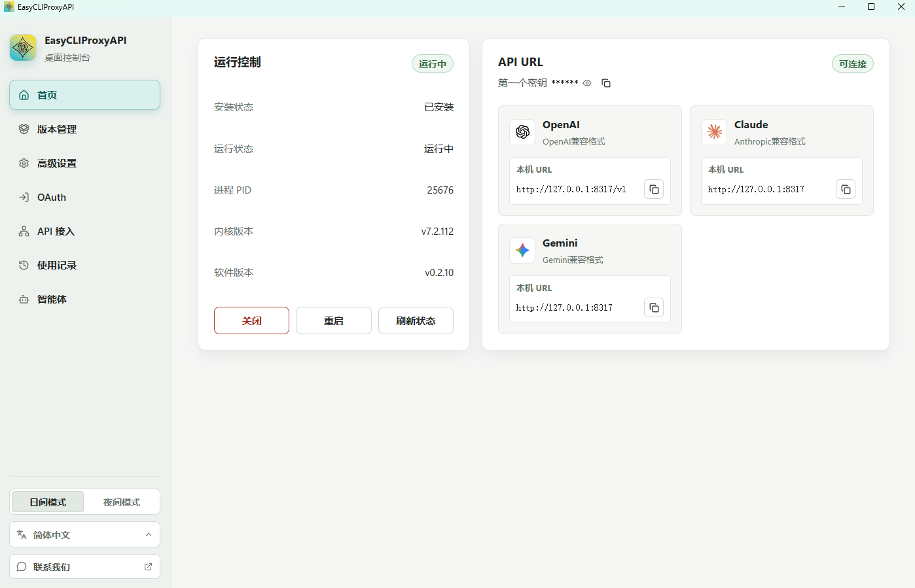The image size is (915, 588).
Task: Click the 可连接 connectable badge
Action: 853,63
